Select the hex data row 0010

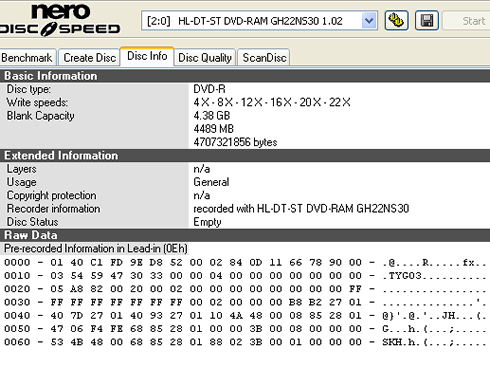pyautogui.click(x=245, y=276)
